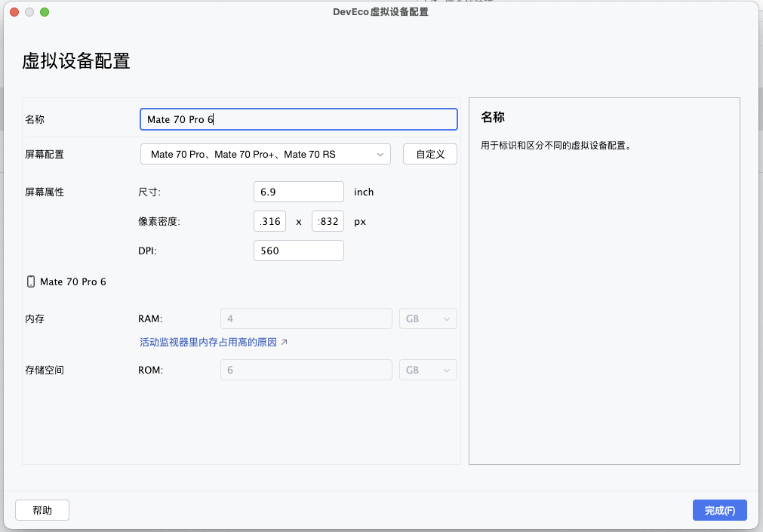Click the Mate 70 Pro 6 device label

pyautogui.click(x=73, y=281)
